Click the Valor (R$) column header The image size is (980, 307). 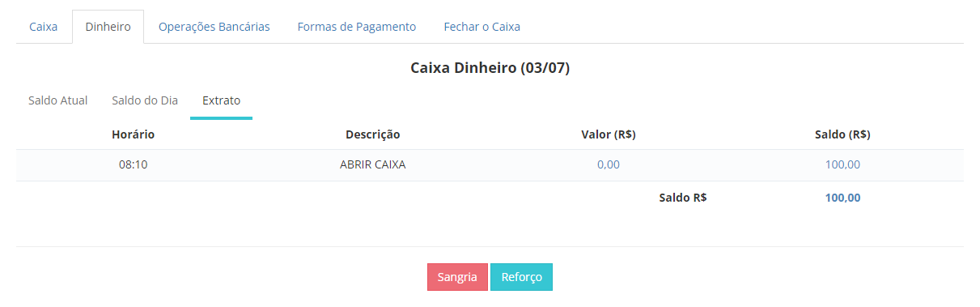(609, 134)
